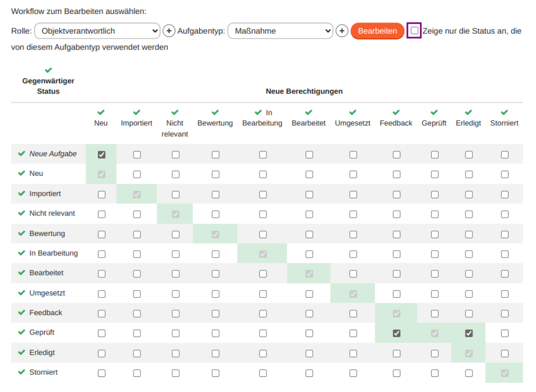The width and height of the screenshot is (536, 392).
Task: Click the orange Bearbeiten button
Action: point(377,31)
